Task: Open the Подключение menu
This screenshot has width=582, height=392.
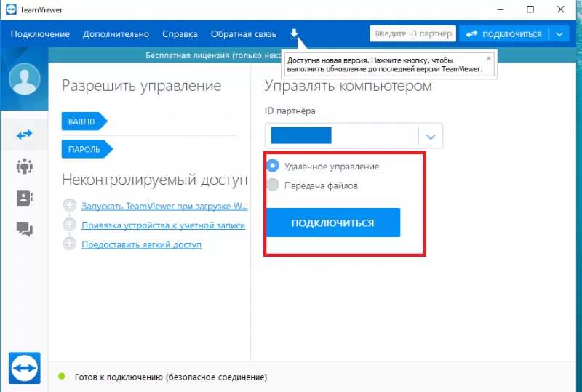Action: 40,34
